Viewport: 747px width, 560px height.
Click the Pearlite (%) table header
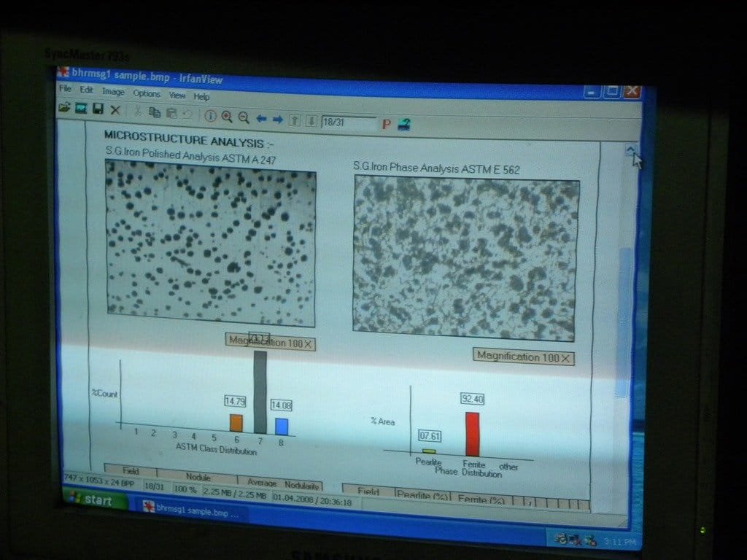click(422, 494)
